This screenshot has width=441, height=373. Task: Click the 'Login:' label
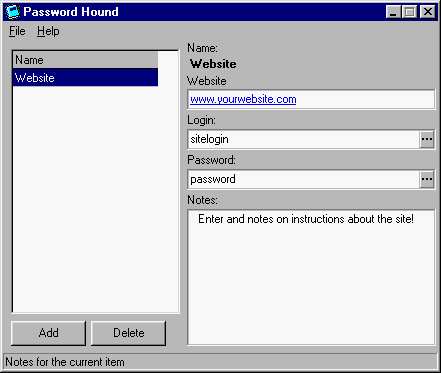(201, 120)
